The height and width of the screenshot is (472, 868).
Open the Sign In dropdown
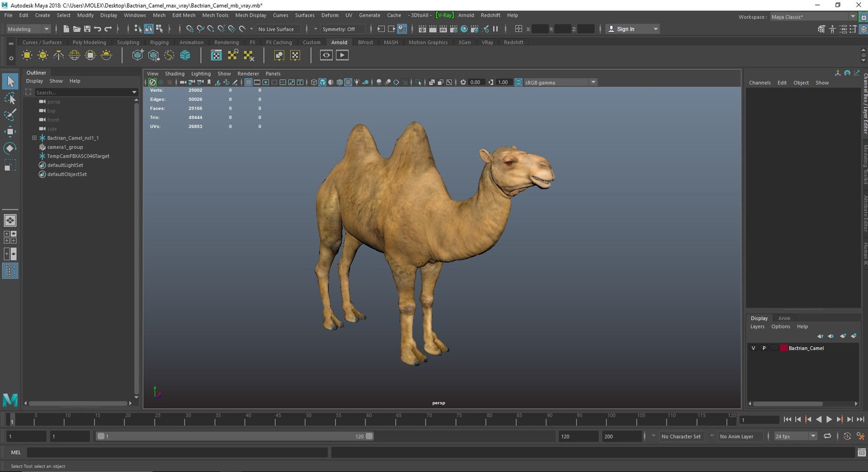[632, 29]
